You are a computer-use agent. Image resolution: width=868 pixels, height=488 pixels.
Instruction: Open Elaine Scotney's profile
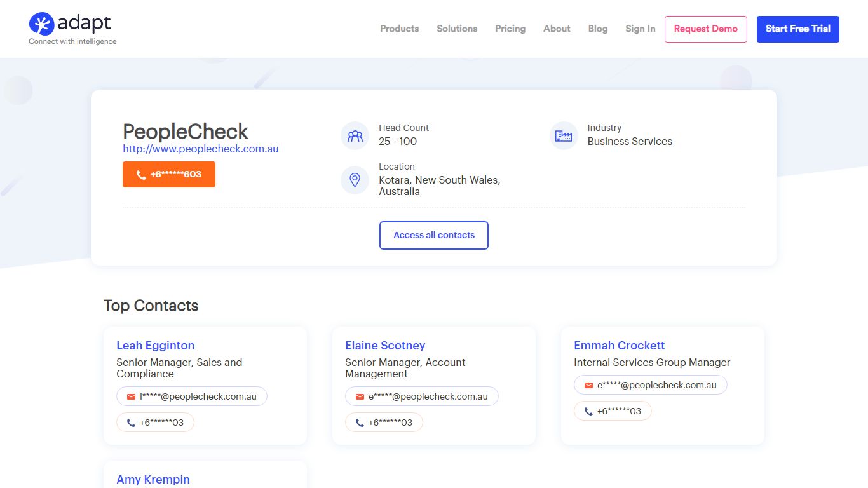pyautogui.click(x=385, y=346)
